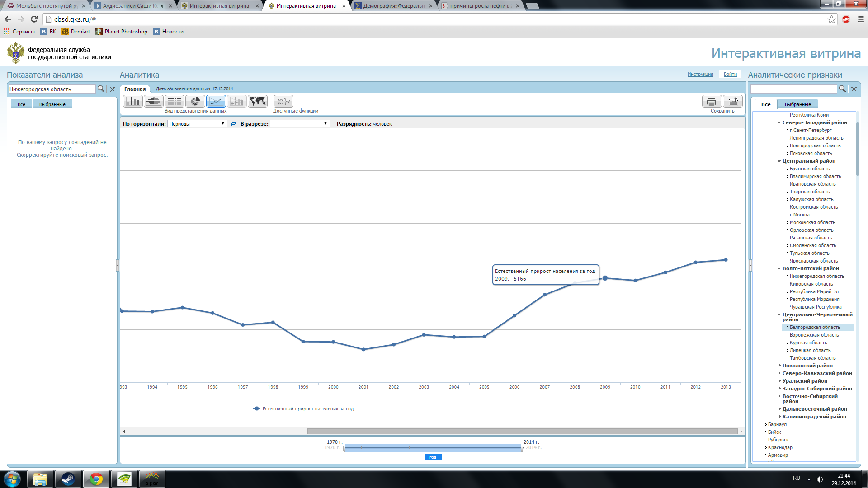Open the В разрезе dropdown
The image size is (868, 488).
pos(300,124)
